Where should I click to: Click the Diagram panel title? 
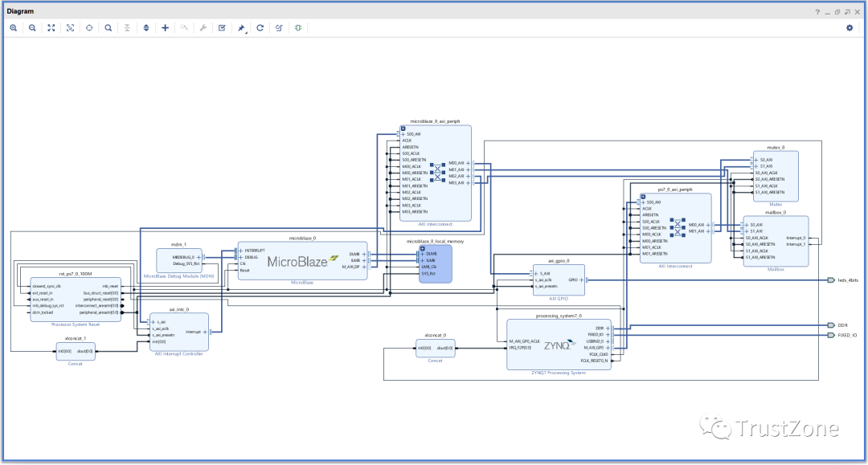click(x=20, y=11)
